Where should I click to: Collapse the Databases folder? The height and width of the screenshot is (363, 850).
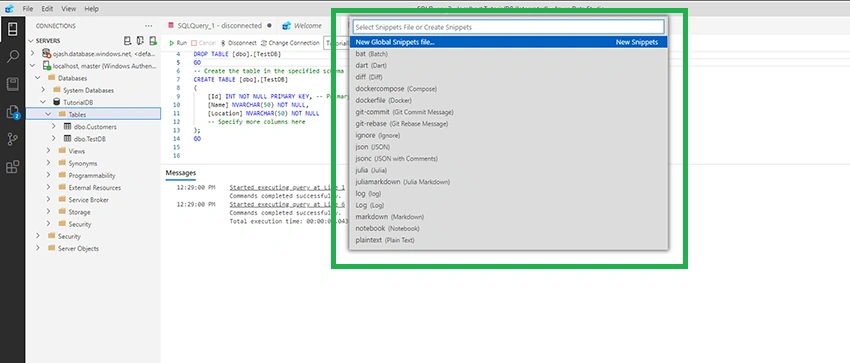coord(37,78)
